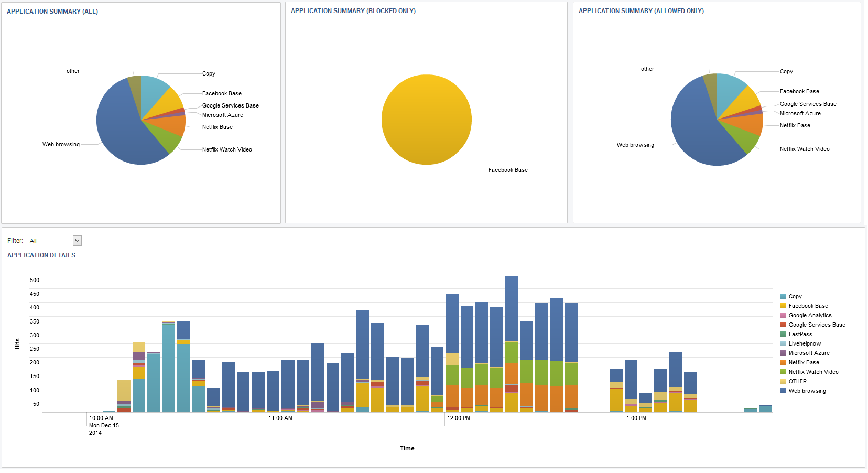Click the Web browsing legend color square
This screenshot has height=473, width=868.
(784, 391)
